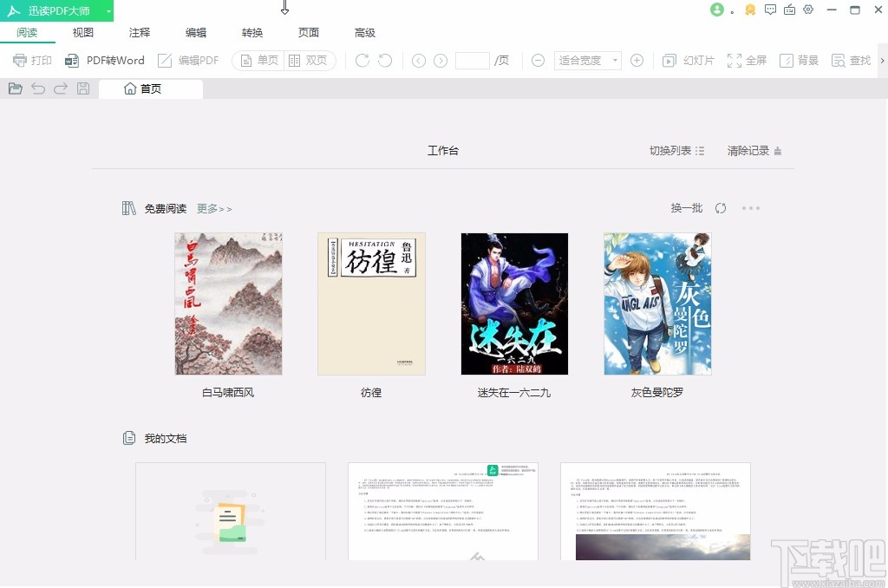Click the zoom in plus control
The image size is (888, 588).
(x=637, y=60)
